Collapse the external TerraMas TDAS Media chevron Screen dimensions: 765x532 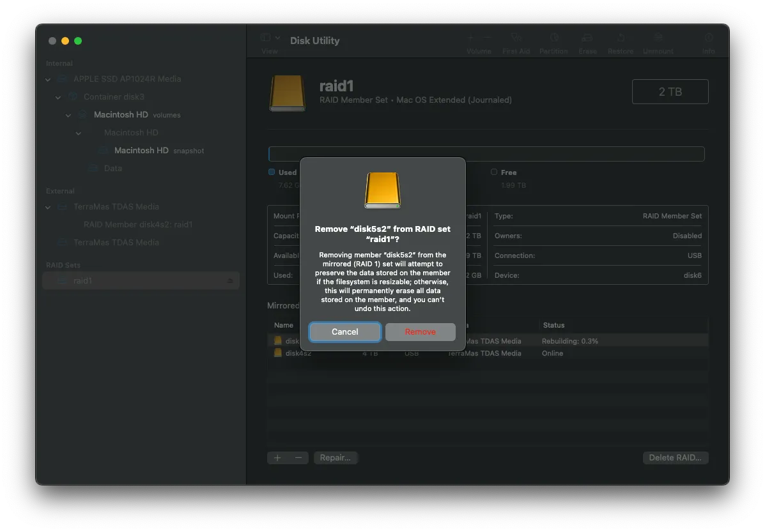coord(48,207)
